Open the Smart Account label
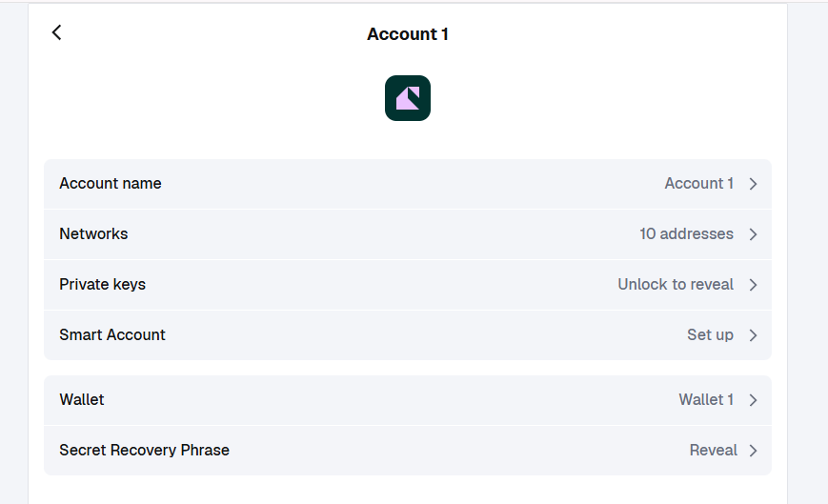Image resolution: width=828 pixels, height=504 pixels. tap(112, 335)
